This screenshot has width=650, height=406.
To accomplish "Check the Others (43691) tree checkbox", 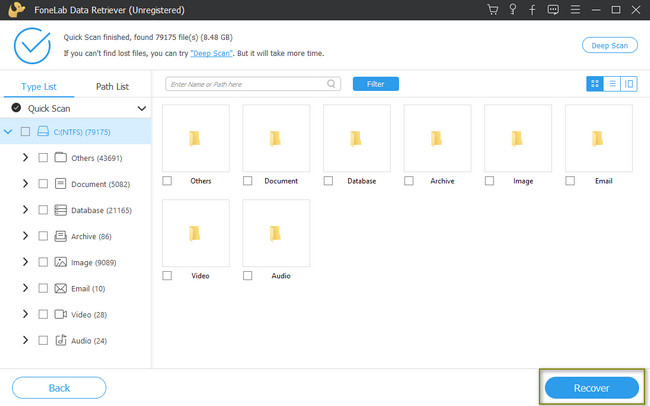I will point(43,158).
